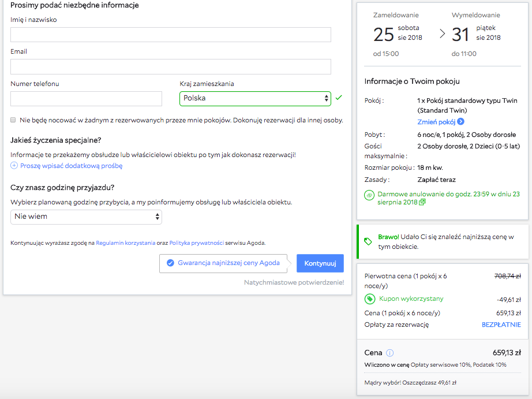Click the green tag icon beside Brawo!
Screen dimensions: 532x399
(368, 241)
